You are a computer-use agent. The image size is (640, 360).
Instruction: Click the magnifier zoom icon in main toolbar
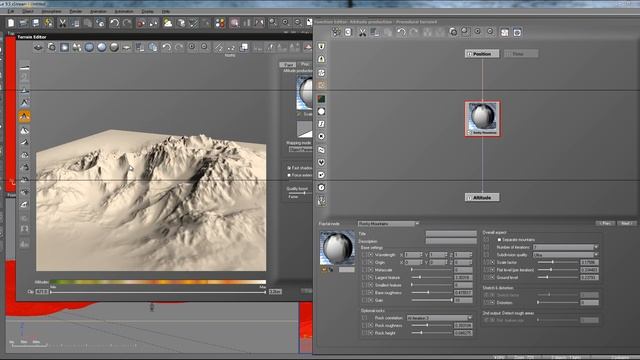(x=273, y=22)
